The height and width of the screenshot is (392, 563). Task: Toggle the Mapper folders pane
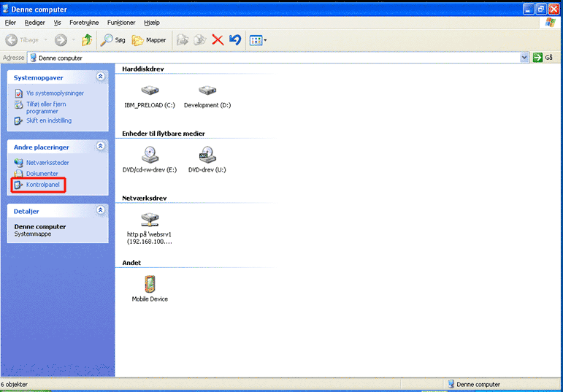(149, 40)
